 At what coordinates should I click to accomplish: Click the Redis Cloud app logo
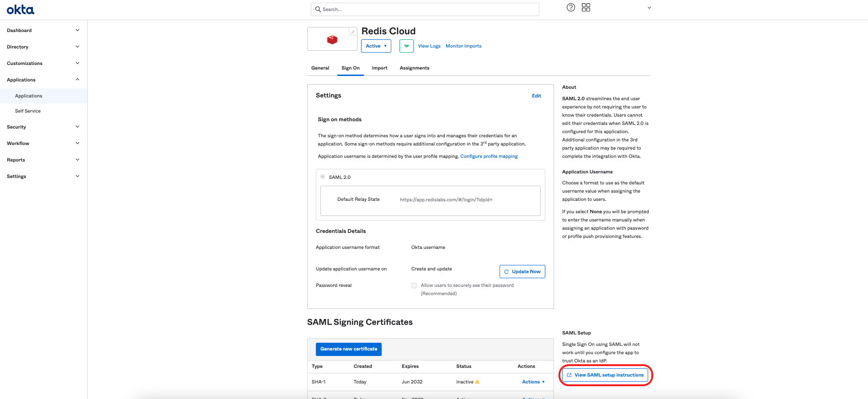pos(332,40)
